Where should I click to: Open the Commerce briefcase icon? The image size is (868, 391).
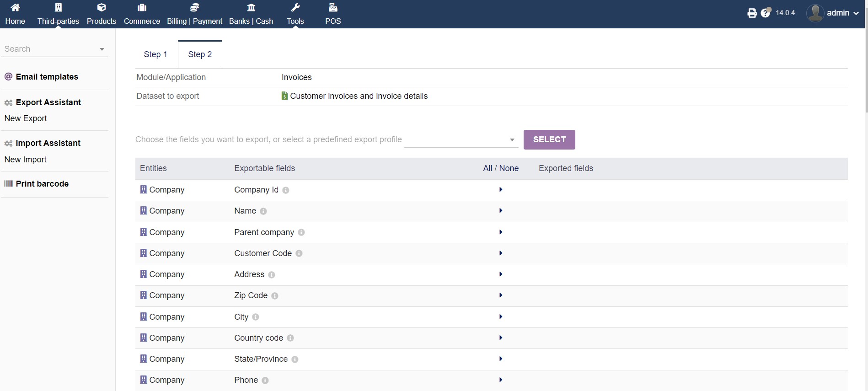[142, 8]
